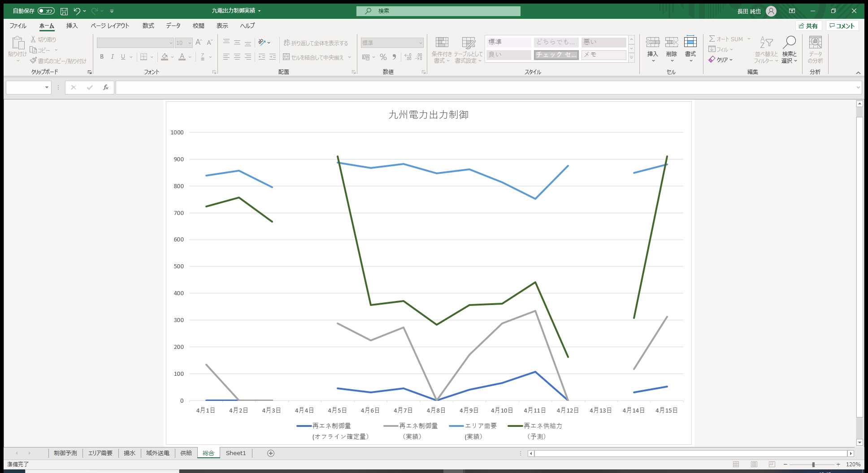The height and width of the screenshot is (473, 868).
Task: Click the Decrease font size icon
Action: click(x=209, y=43)
